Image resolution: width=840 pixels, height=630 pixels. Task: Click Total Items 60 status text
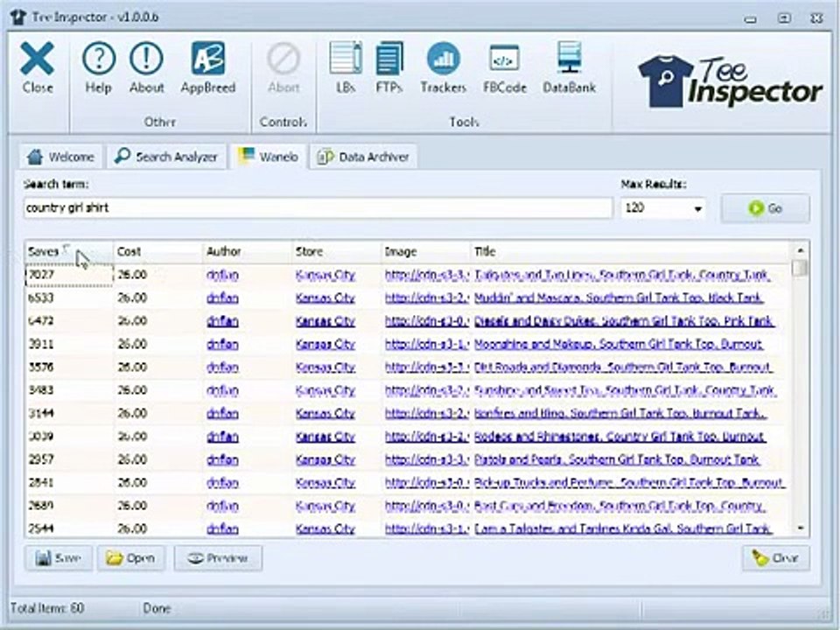[x=47, y=608]
